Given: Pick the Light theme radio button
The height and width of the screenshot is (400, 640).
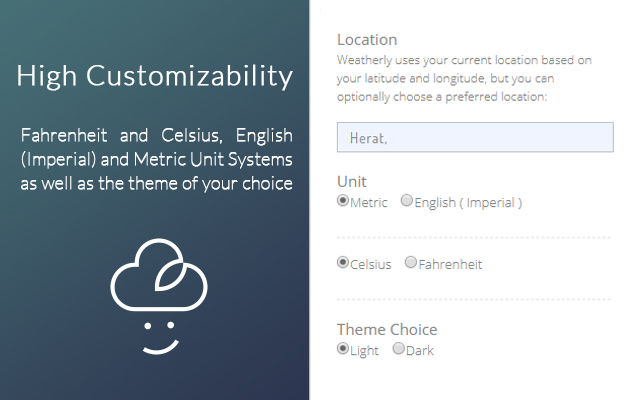Looking at the screenshot, I should 343,349.
